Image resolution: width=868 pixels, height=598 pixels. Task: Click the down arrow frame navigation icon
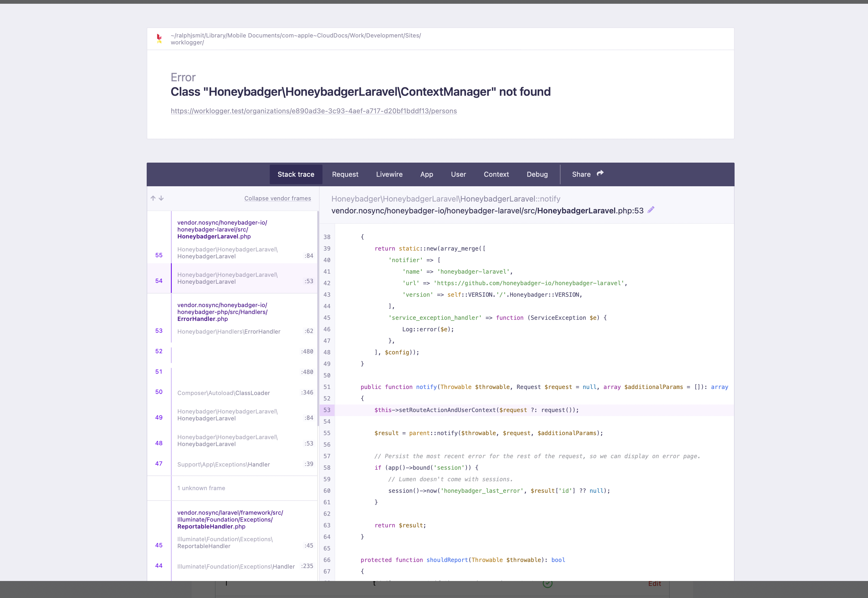[x=161, y=198]
